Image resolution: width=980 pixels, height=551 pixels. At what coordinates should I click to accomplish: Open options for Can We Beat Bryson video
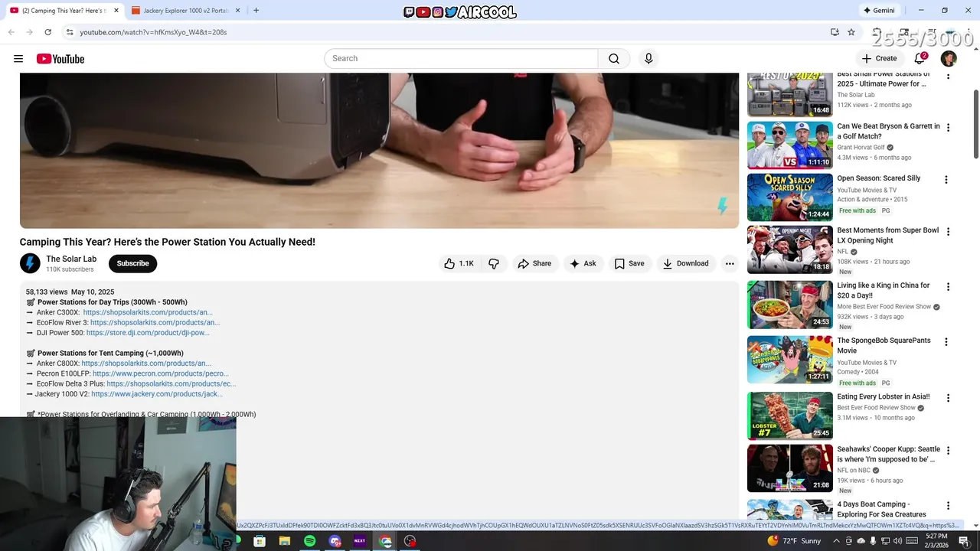pyautogui.click(x=948, y=128)
